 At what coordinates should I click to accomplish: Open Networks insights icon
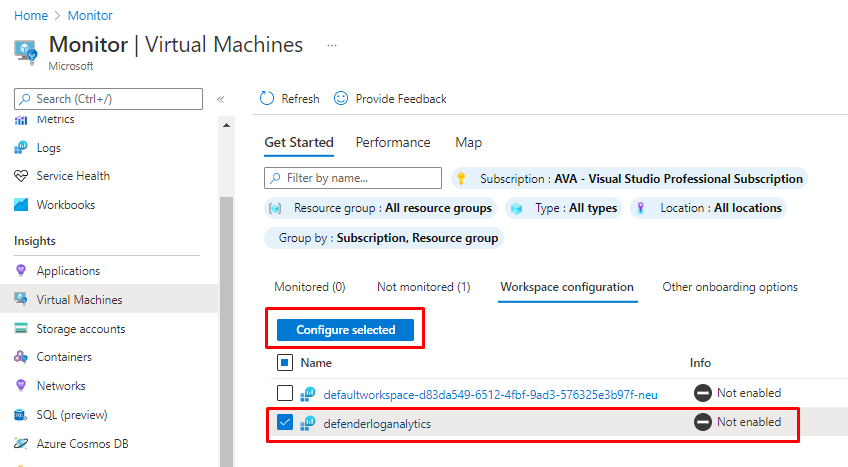pyautogui.click(x=21, y=386)
